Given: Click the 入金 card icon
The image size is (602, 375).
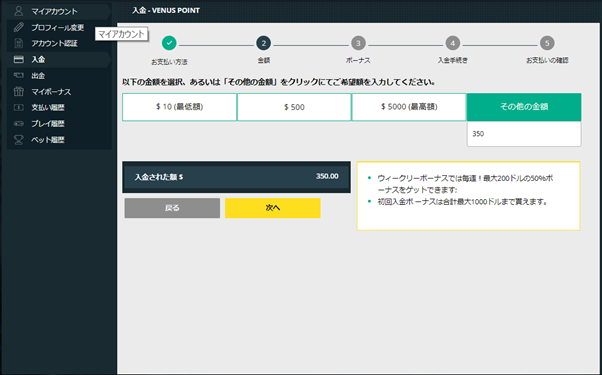Looking at the screenshot, I should pyautogui.click(x=18, y=59).
